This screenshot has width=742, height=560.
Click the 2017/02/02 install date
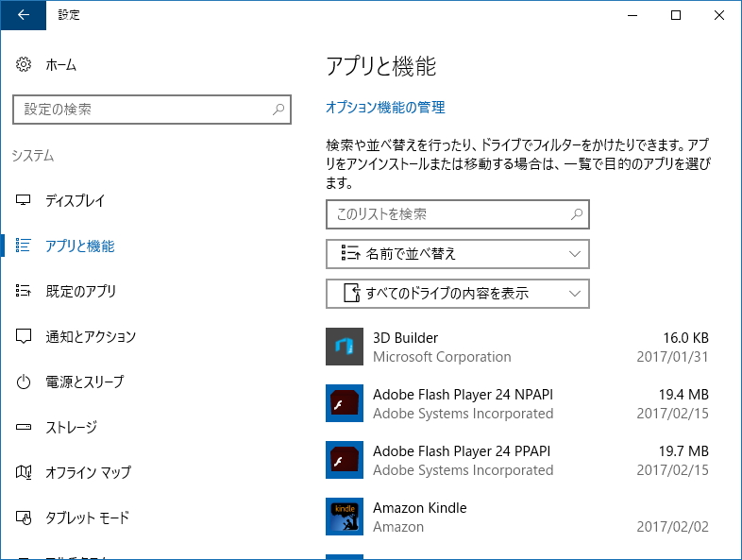[x=672, y=526]
